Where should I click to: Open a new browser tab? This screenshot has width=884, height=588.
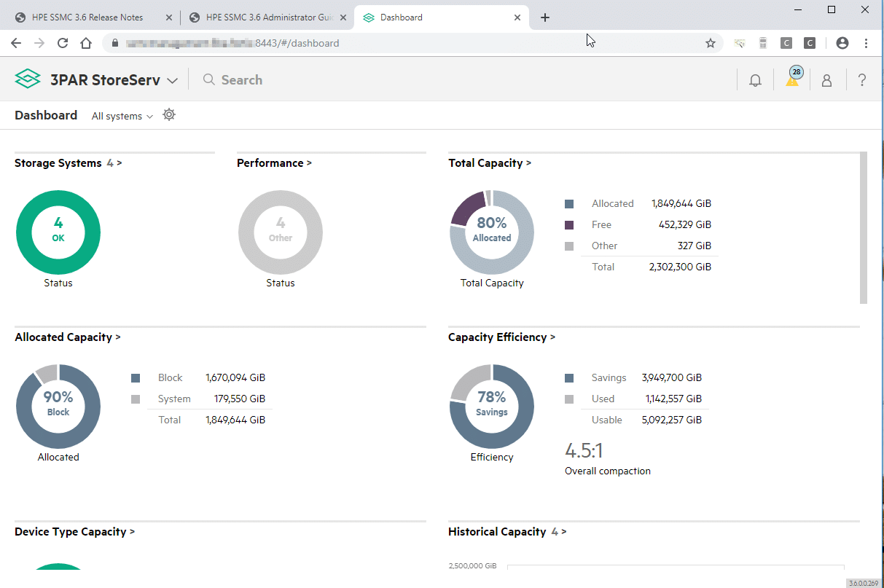coord(545,17)
